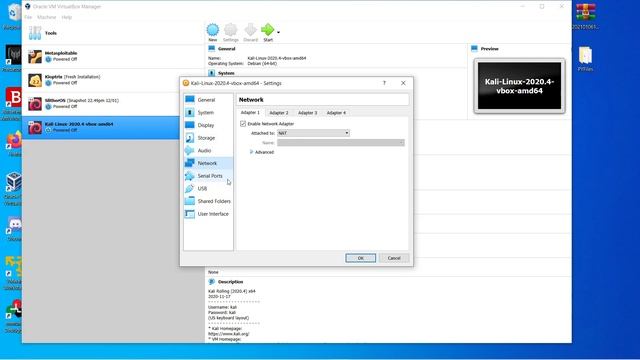This screenshot has width=640, height=360.
Task: Click the WinRAR archive desktop icon
Action: pos(585,16)
